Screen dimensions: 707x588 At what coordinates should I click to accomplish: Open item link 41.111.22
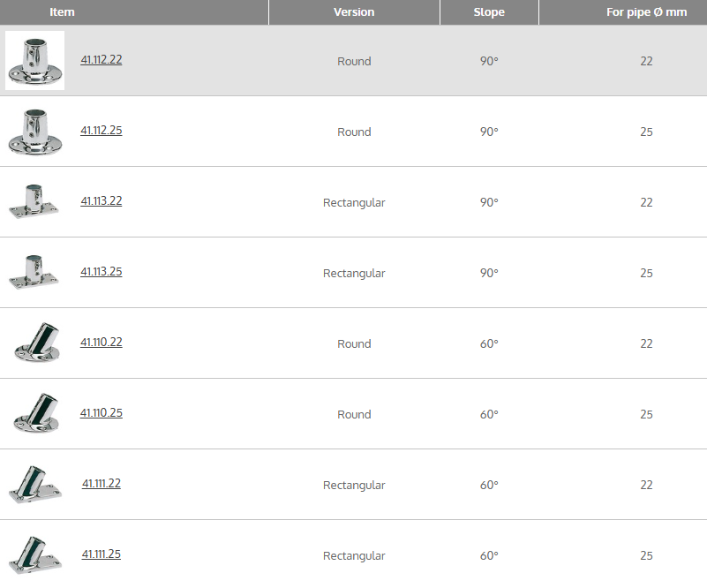102,484
